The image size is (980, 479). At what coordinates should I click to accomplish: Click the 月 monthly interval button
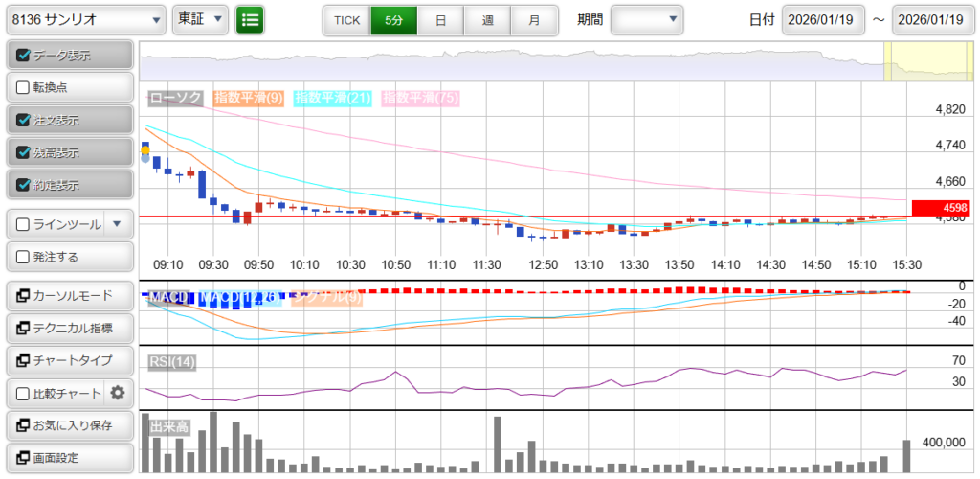click(534, 19)
